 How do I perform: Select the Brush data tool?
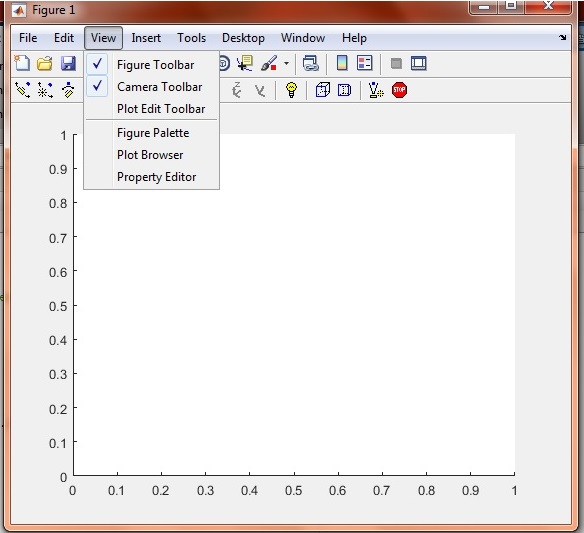coord(269,63)
